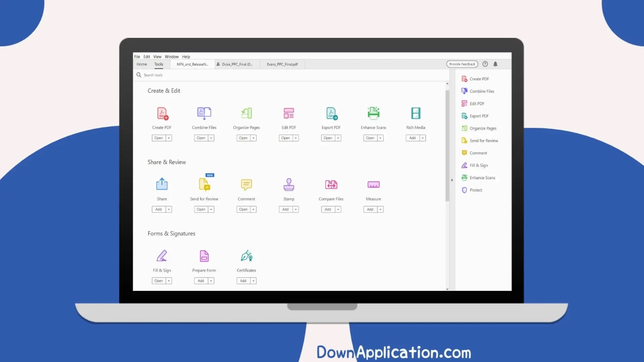The height and width of the screenshot is (362, 644).
Task: Click in the Search tools field
Action: pyautogui.click(x=291, y=75)
